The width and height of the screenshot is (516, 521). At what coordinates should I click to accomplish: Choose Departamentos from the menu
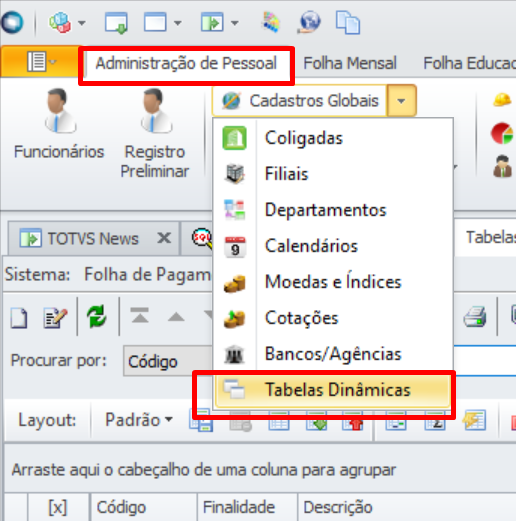click(x=333, y=210)
